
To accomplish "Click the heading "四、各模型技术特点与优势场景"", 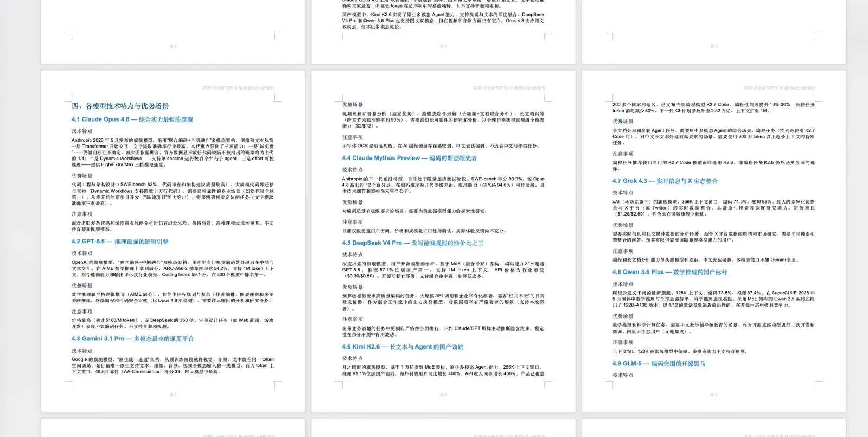I will 120,106.
